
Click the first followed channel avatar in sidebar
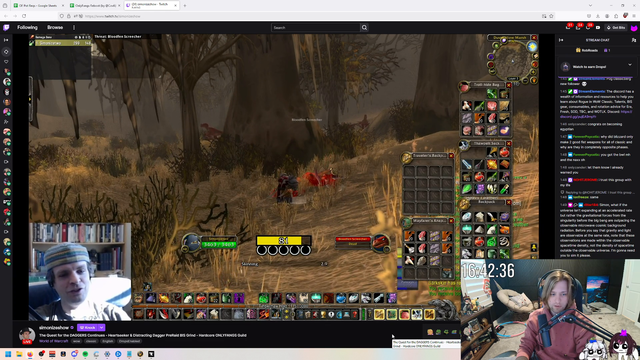tap(6, 71)
